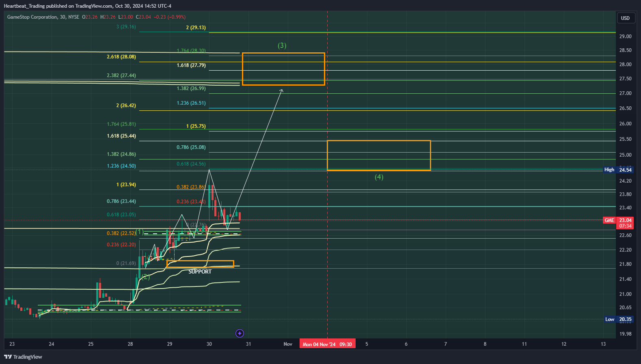Click the low value L23.00
This screenshot has width=641, height=364.
click(x=126, y=17)
